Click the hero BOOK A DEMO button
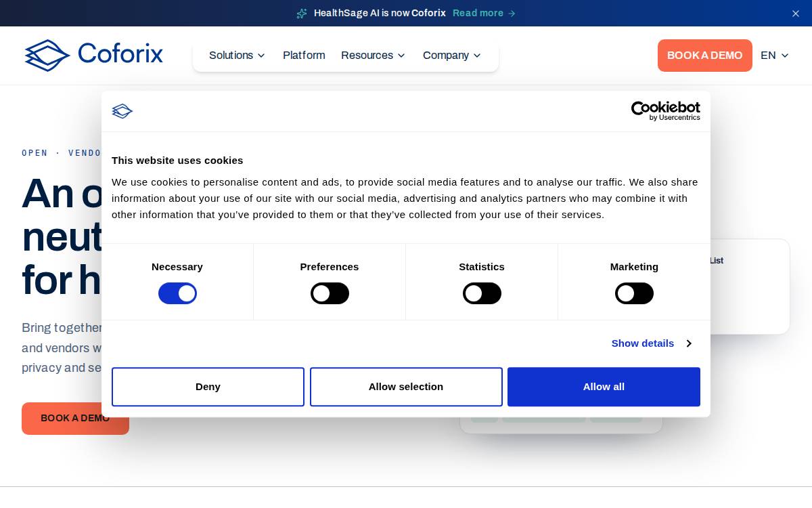The width and height of the screenshot is (812, 508). click(75, 419)
